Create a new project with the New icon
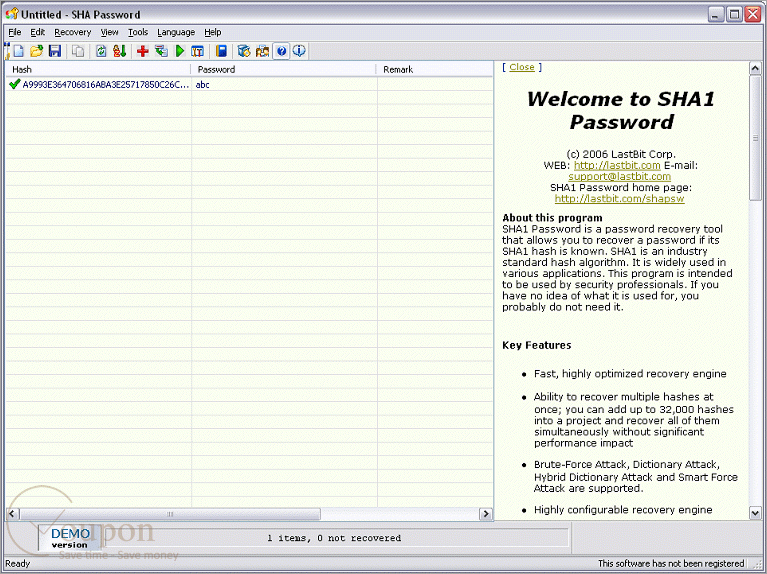 click(x=18, y=51)
